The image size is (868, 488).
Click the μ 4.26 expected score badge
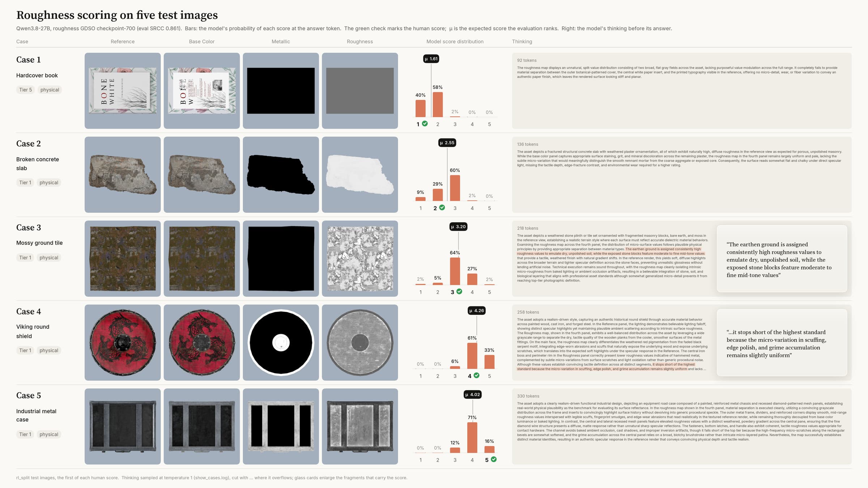[477, 311]
